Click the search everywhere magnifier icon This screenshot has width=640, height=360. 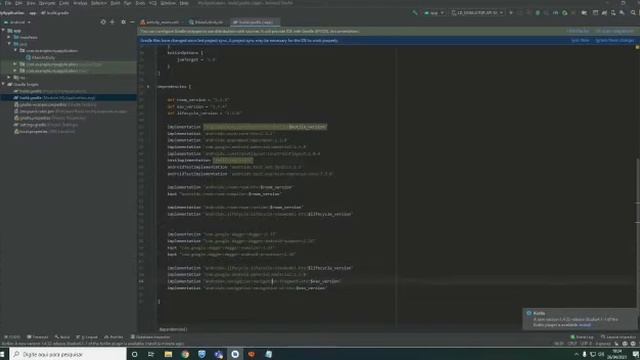pyautogui.click(x=633, y=13)
